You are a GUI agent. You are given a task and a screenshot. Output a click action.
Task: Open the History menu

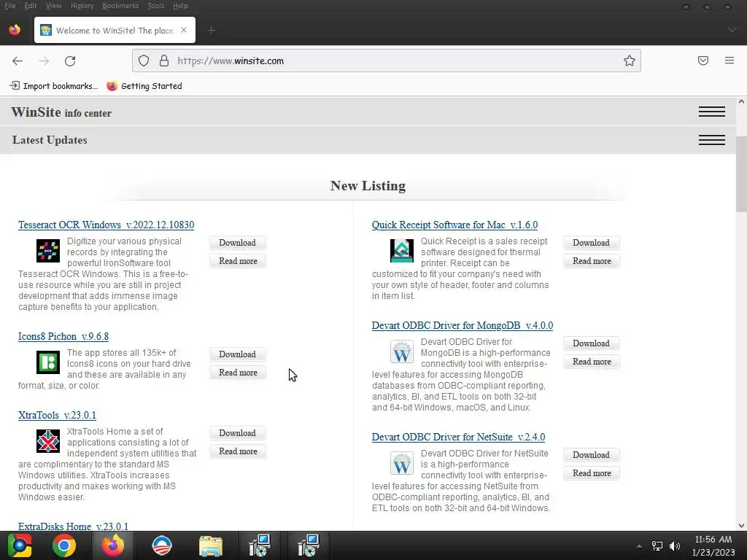[82, 6]
